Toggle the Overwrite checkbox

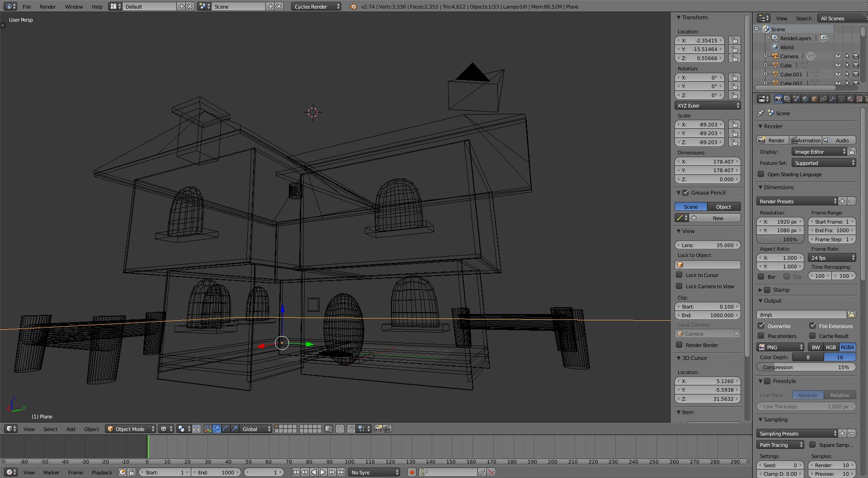761,326
